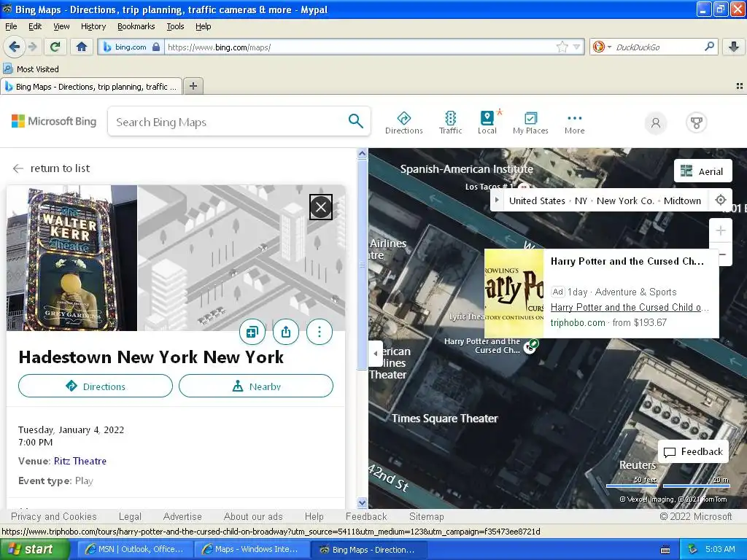
Task: Open the three-dot options on listing
Action: click(320, 332)
